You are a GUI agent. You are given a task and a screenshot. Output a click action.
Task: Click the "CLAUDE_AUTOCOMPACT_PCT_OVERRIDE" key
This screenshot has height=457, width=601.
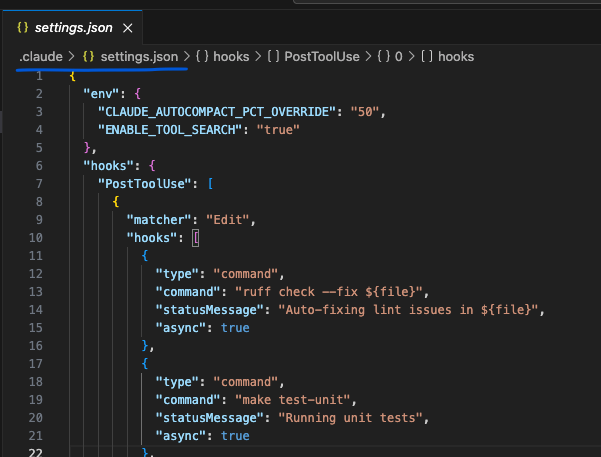point(217,112)
